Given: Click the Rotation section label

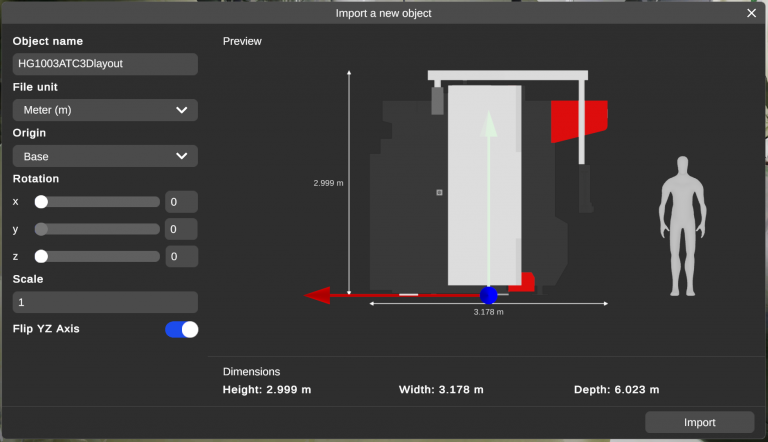Looking at the screenshot, I should pyautogui.click(x=36, y=178).
